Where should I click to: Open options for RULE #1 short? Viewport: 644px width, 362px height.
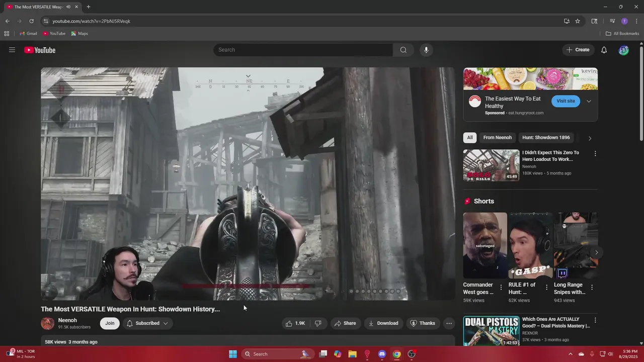point(546,288)
